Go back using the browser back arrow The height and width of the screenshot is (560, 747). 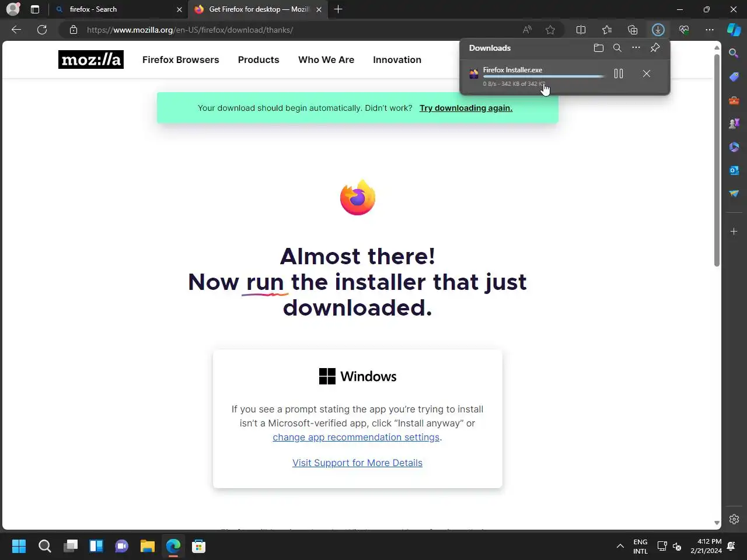[16, 30]
